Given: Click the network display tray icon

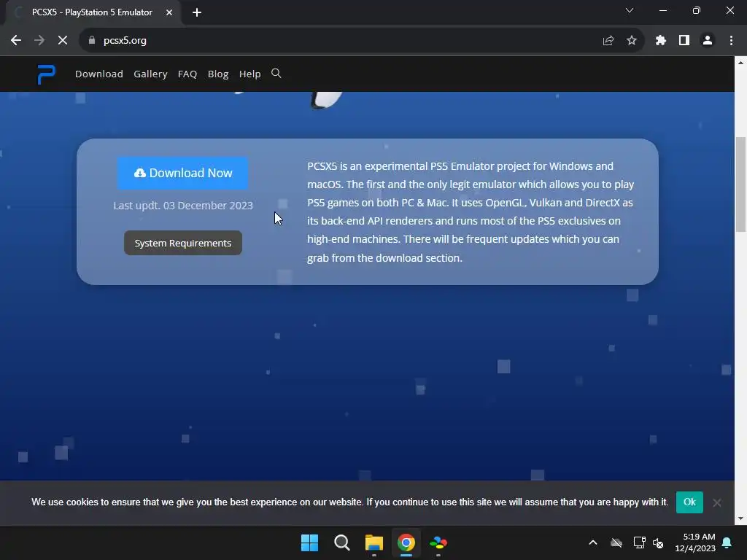Looking at the screenshot, I should [x=639, y=542].
